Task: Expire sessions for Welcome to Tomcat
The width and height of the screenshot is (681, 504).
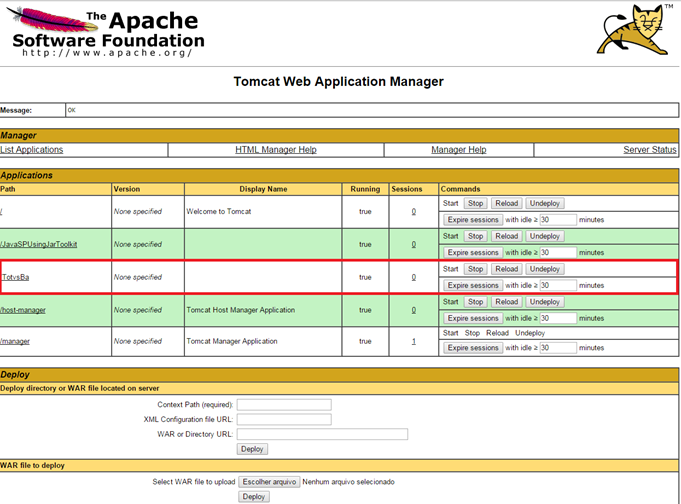Action: (473, 220)
